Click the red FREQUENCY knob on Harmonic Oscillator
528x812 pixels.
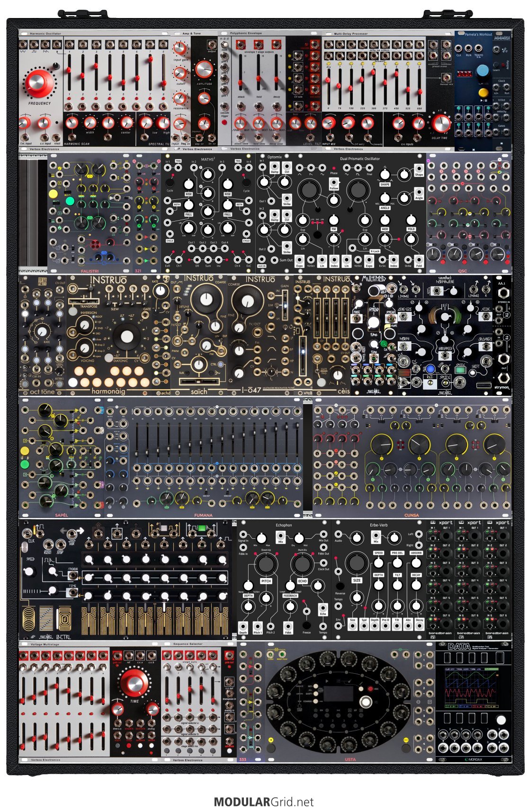[x=38, y=83]
